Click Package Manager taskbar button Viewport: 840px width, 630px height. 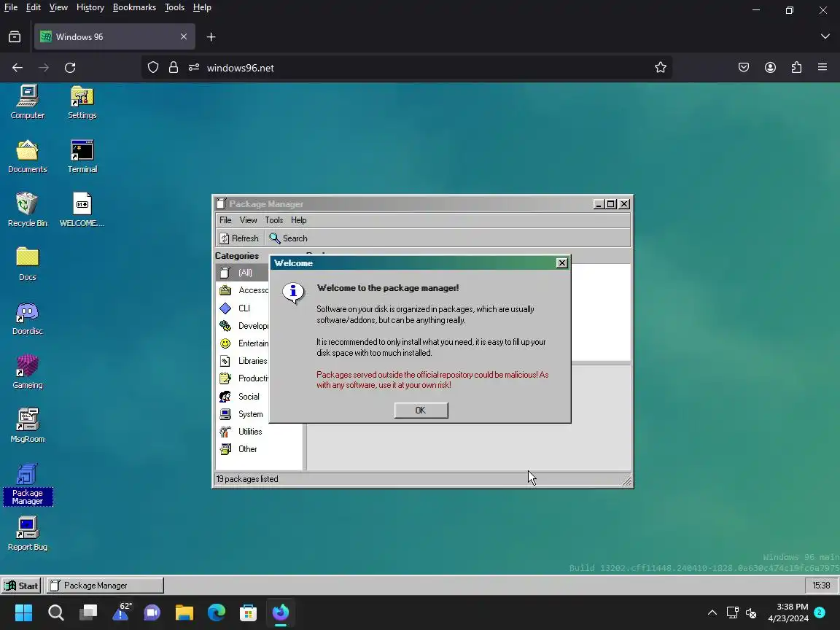coord(104,586)
